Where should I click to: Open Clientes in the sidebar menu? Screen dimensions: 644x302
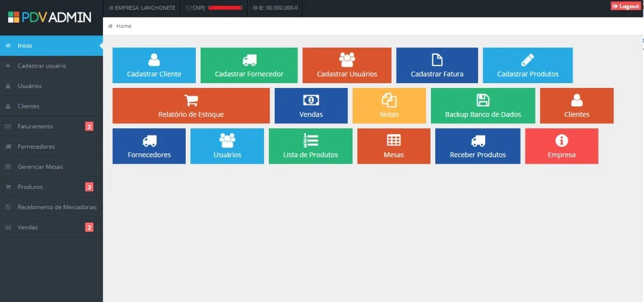52,106
